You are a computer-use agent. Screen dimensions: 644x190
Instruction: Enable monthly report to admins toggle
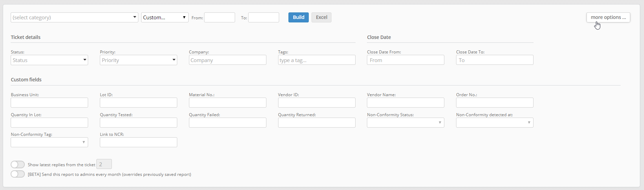pos(18,174)
